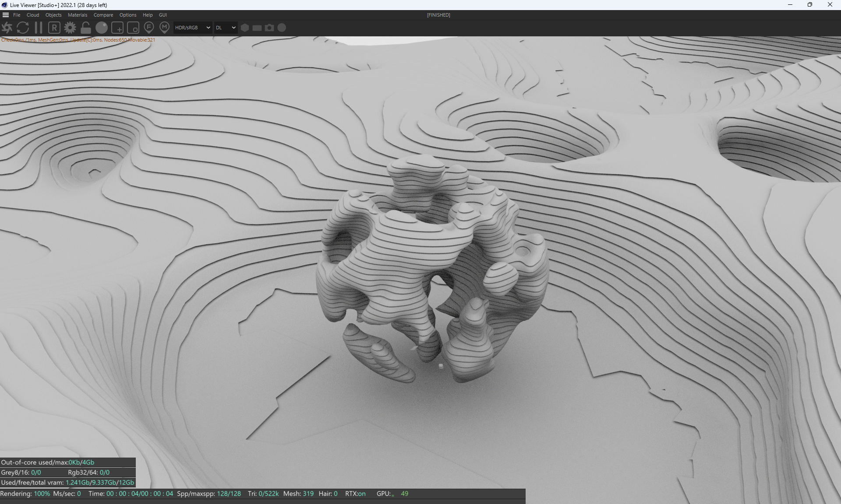
Task: Open the HDR/sRGB color space dropdown
Action: 193,28
